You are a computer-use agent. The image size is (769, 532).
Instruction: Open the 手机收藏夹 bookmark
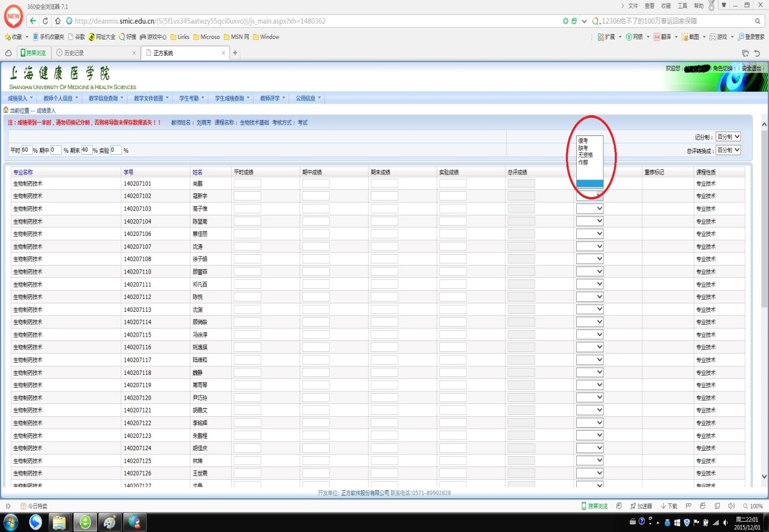pos(49,37)
